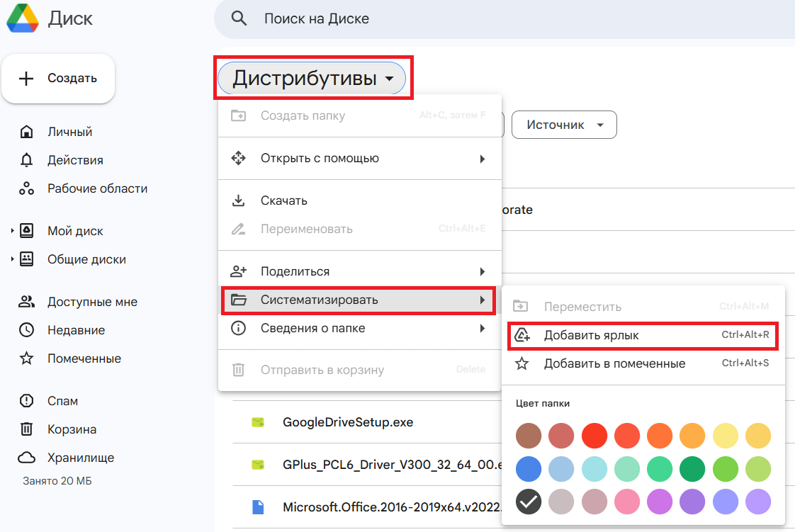Go to Личный home section
The height and width of the screenshot is (532, 795).
[69, 132]
